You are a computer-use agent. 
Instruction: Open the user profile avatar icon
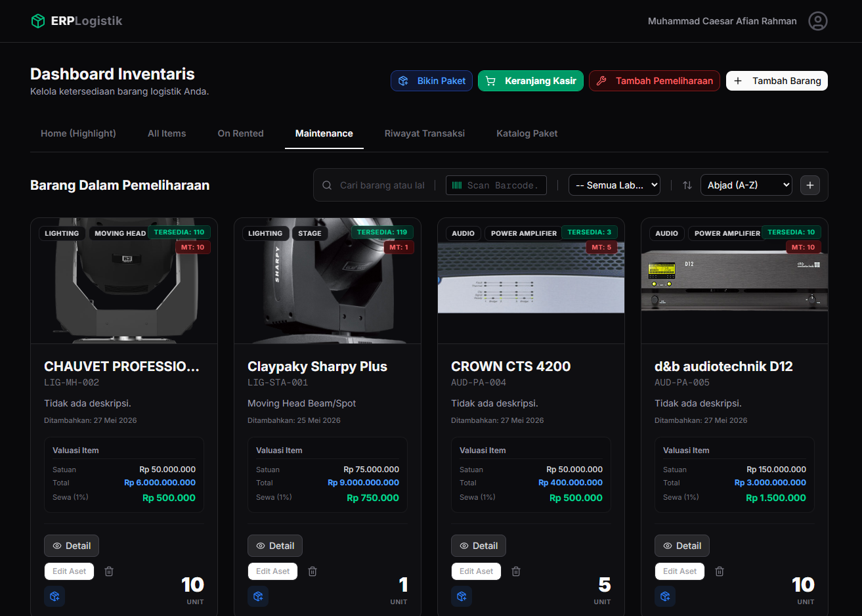817,21
